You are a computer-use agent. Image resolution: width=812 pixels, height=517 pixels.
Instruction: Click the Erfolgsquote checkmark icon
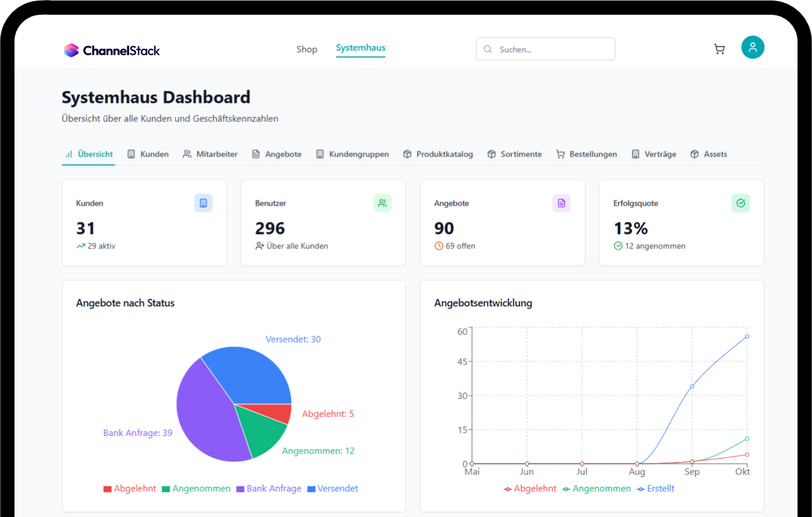(x=741, y=203)
